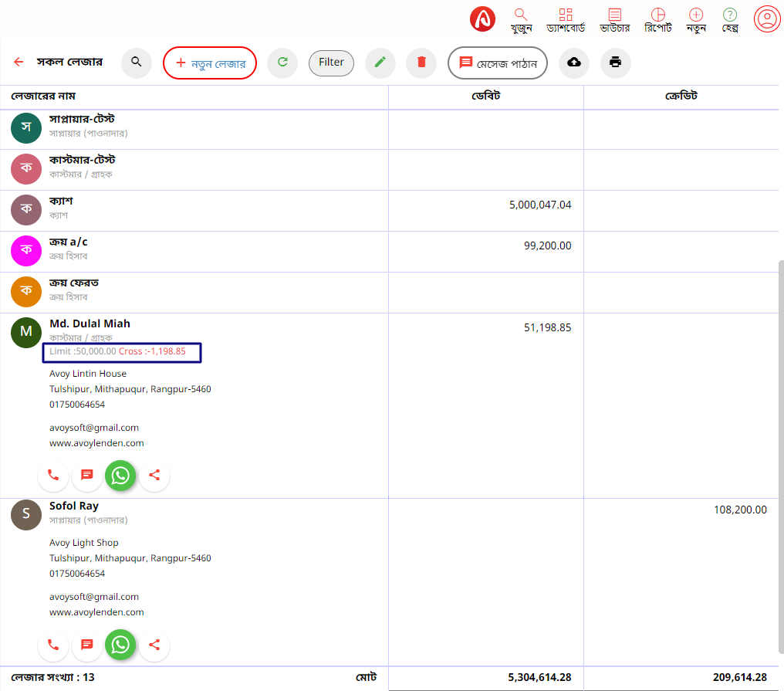Open the ভাউচার voucher menu
784x691 pixels.
(x=614, y=20)
